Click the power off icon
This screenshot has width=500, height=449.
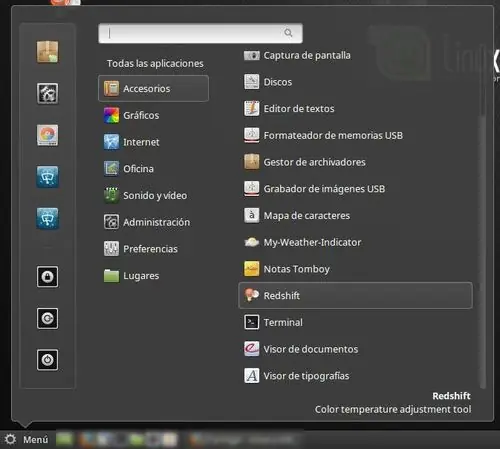pyautogui.click(x=47, y=360)
